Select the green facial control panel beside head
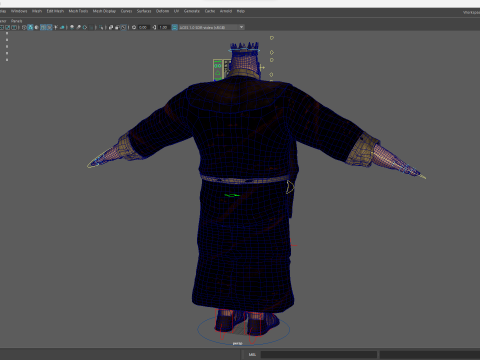This screenshot has width=480, height=360. [218, 70]
